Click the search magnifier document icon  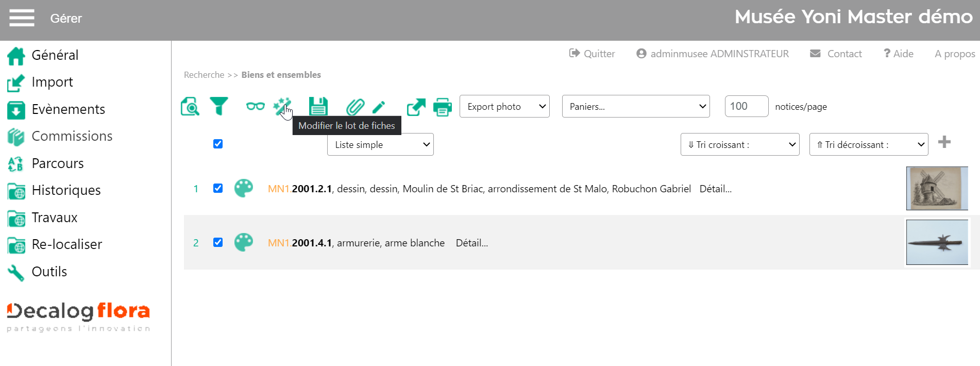190,107
